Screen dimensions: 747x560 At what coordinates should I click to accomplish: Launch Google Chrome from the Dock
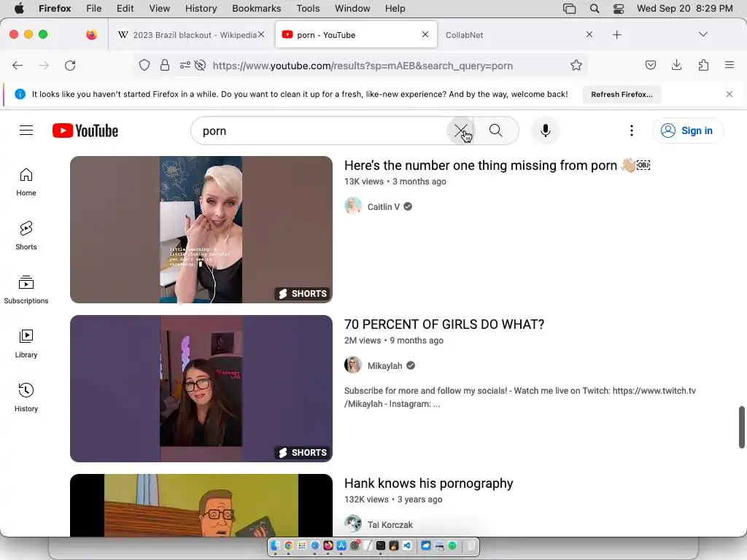[289, 545]
